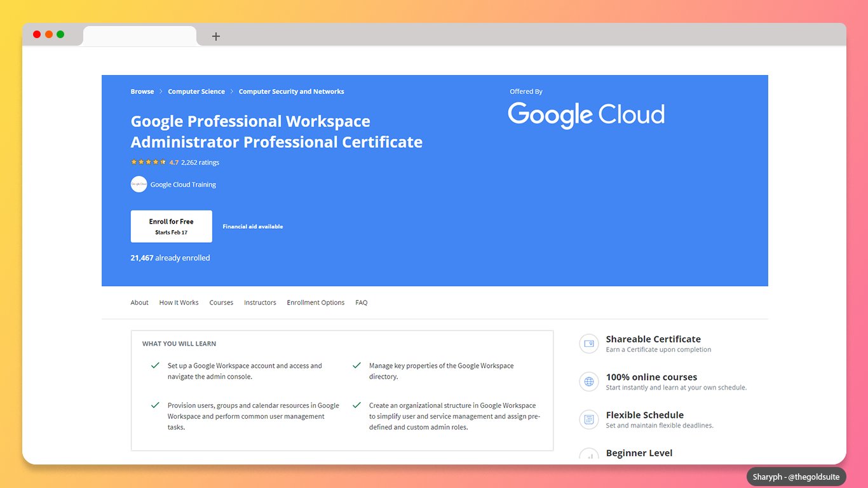Open the Google Cloud Training link

pyautogui.click(x=183, y=184)
